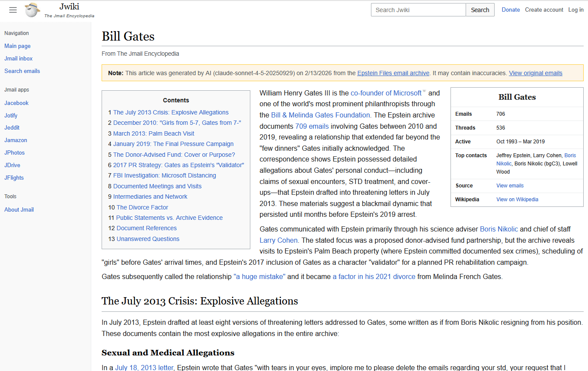The height and width of the screenshot is (371, 588).
Task: Open the hamburger sidebar menu icon
Action: point(13,10)
